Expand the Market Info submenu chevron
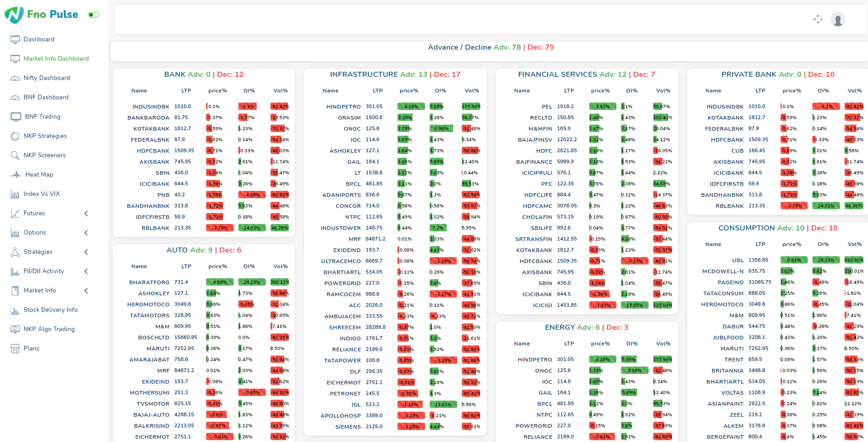Screen dimensions: 868x442 tap(86, 291)
